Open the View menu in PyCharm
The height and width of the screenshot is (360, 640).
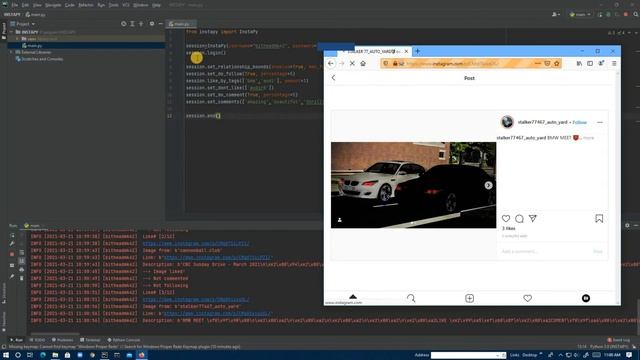click(x=37, y=5)
